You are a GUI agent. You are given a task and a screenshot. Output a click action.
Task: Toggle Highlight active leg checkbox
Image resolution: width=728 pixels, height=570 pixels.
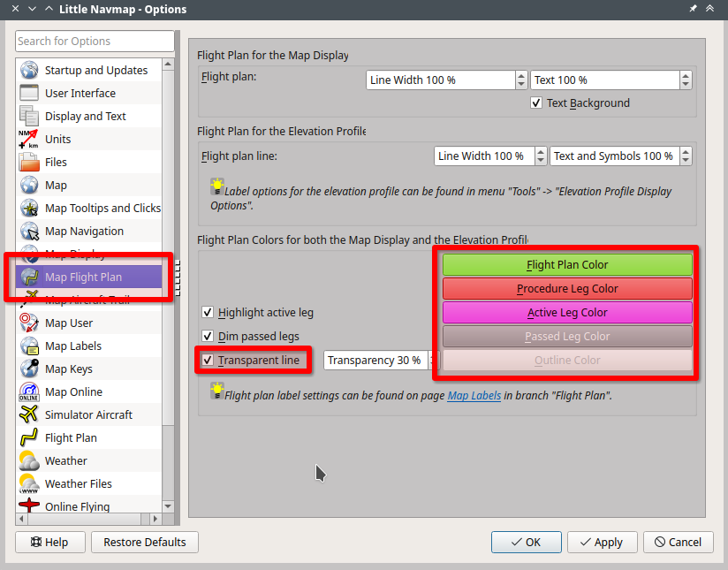(x=208, y=312)
